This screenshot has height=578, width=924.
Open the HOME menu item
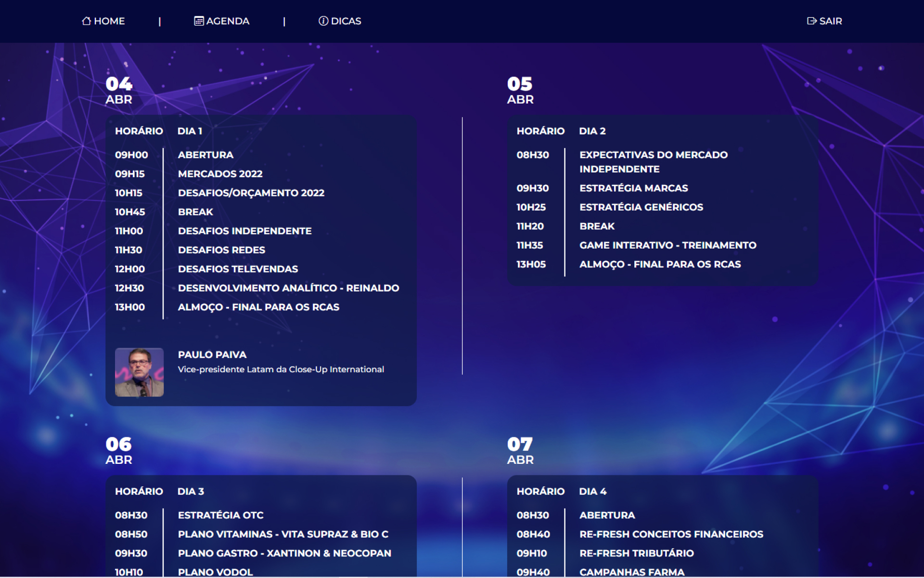(109, 21)
